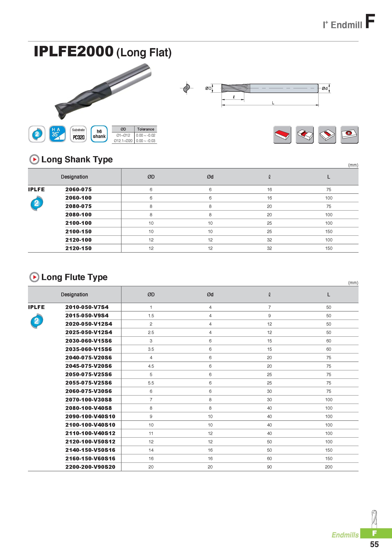Click designation 2055-075-V25S6
Viewport: 392px width, 555px height.
[x=89, y=383]
